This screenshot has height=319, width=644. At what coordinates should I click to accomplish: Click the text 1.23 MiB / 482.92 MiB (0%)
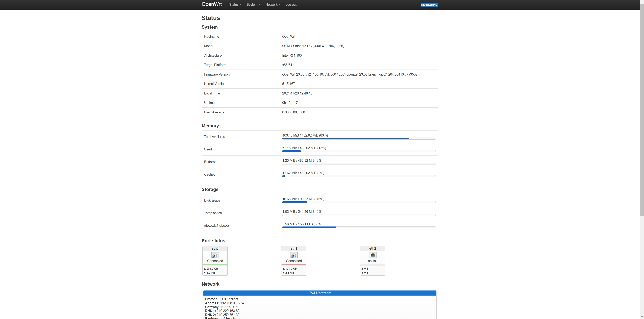pyautogui.click(x=302, y=160)
